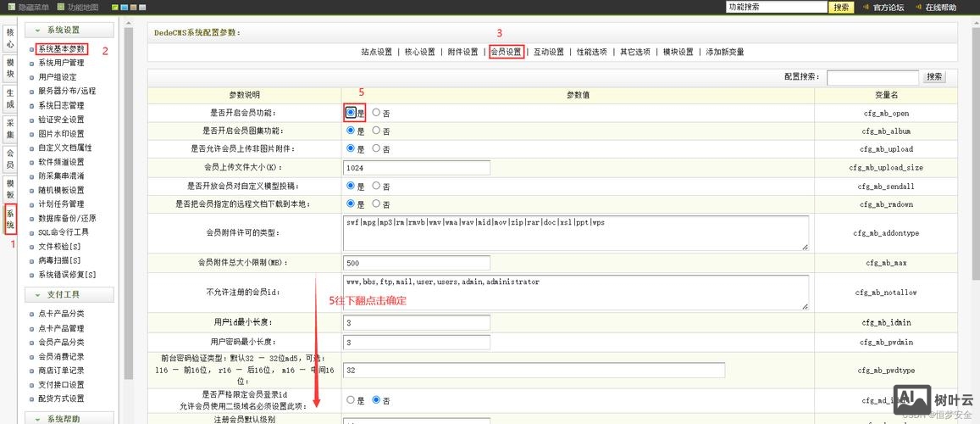Select 是 for 是否开启会员功能

pos(350,113)
